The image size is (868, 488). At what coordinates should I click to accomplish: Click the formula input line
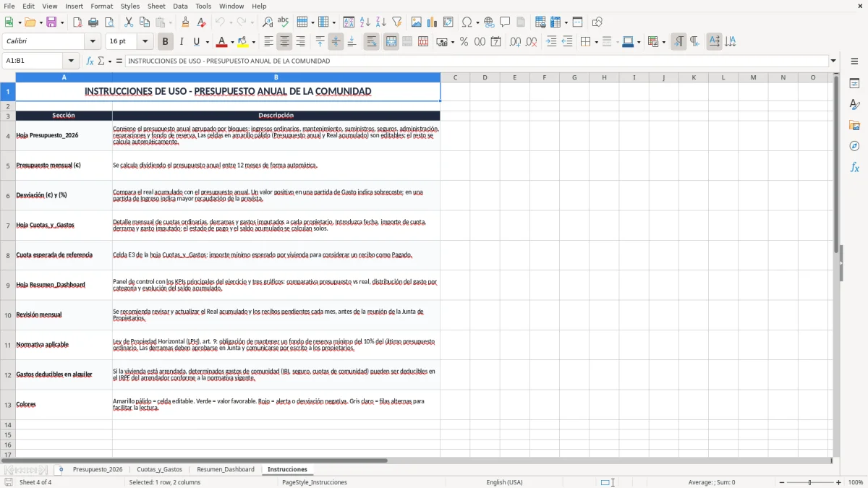477,61
